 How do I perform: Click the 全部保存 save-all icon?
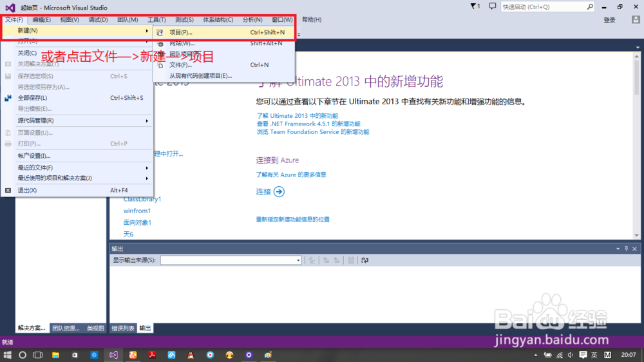tap(8, 98)
